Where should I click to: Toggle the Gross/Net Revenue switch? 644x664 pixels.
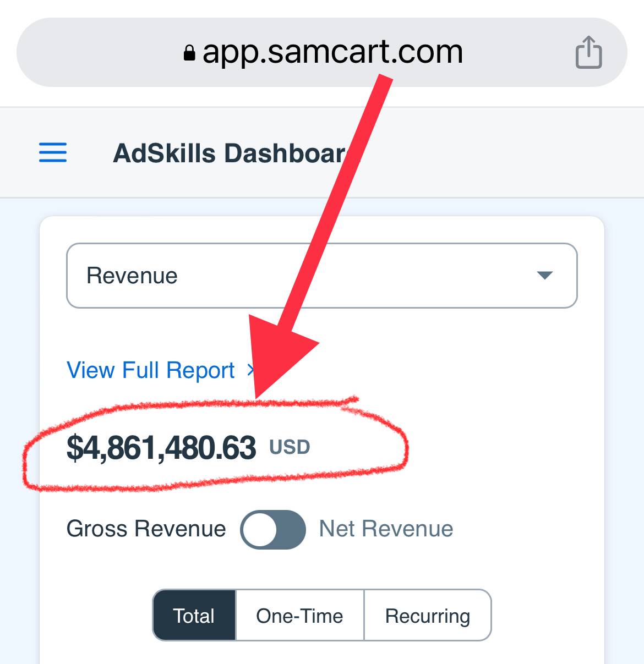click(273, 529)
